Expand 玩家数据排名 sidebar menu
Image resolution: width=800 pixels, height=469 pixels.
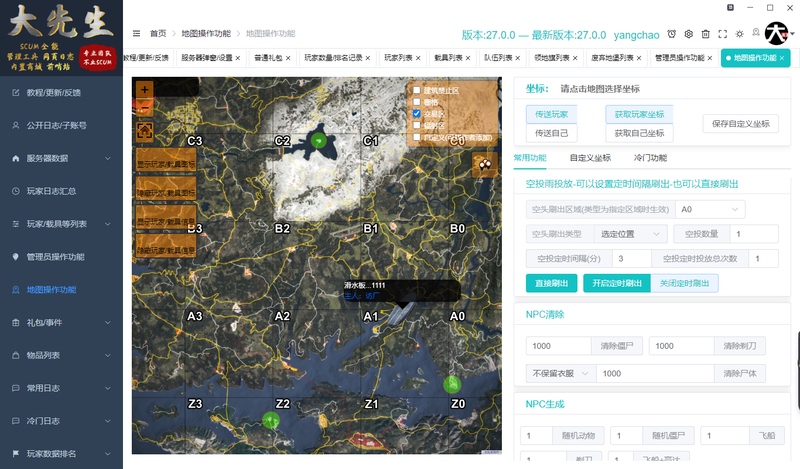click(x=61, y=454)
